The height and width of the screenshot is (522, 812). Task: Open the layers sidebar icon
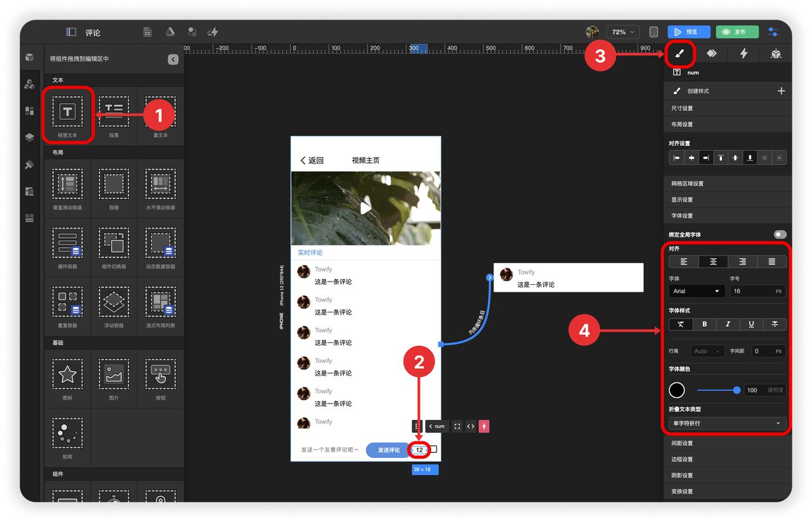(29, 137)
